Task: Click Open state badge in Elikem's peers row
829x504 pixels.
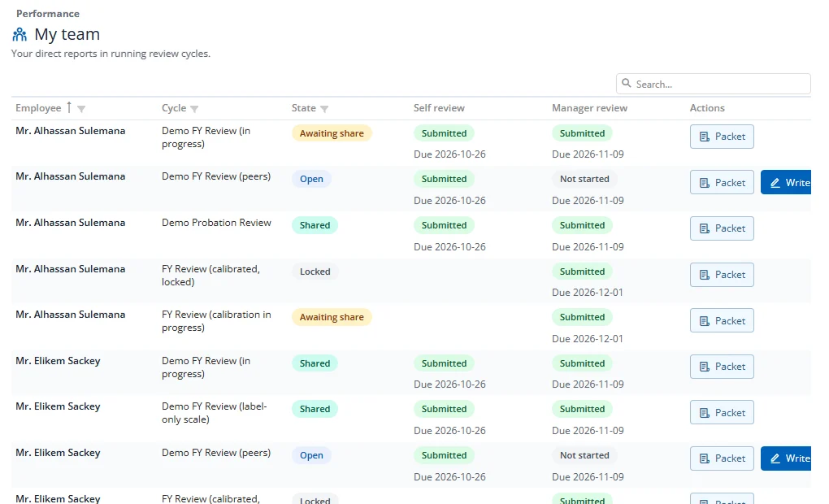Action: click(311, 455)
